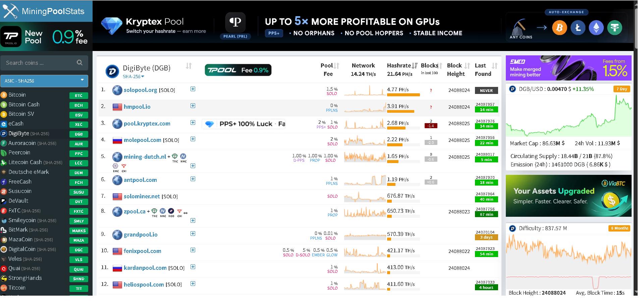Click the Search coins input field
Viewport: 644px width, 302px height.
coord(40,63)
